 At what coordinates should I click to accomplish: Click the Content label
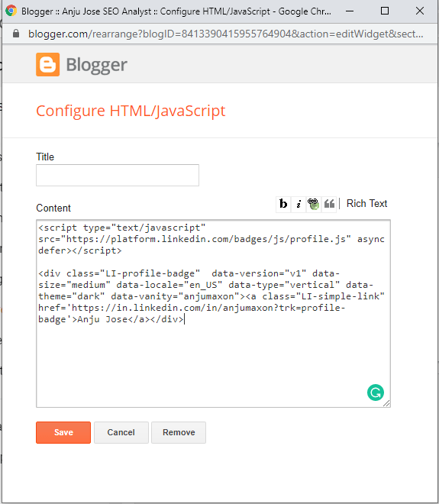coord(53,208)
